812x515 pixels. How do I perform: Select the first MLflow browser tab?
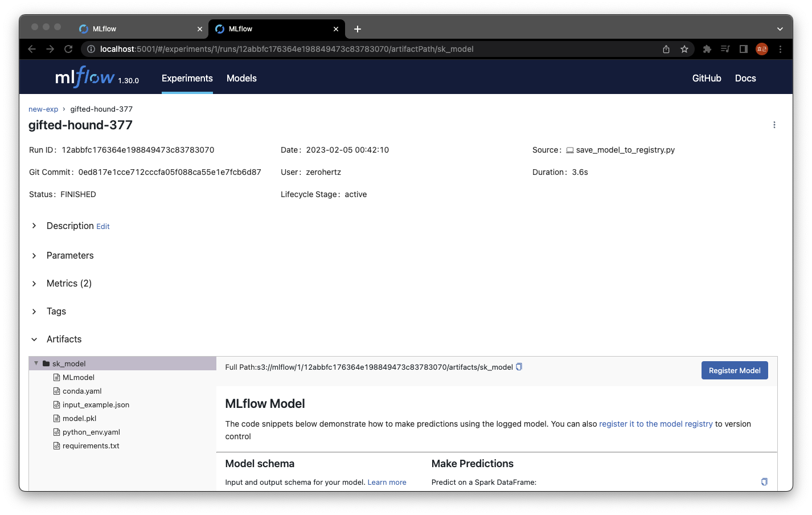[x=140, y=29]
